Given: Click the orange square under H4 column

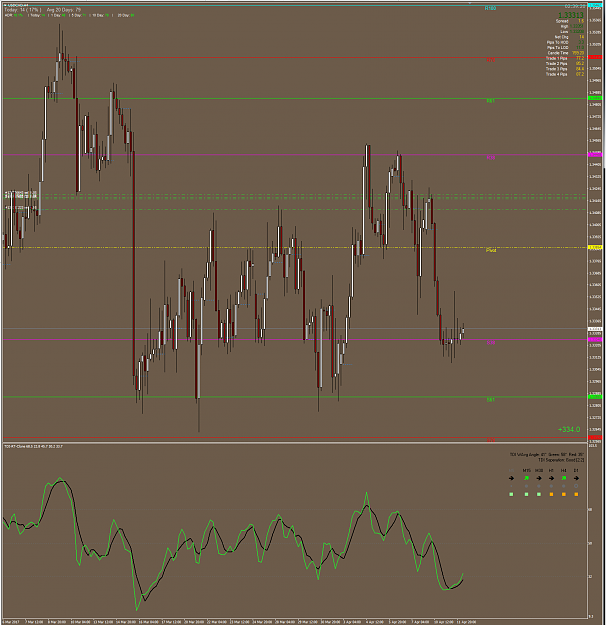Looking at the screenshot, I should (564, 494).
